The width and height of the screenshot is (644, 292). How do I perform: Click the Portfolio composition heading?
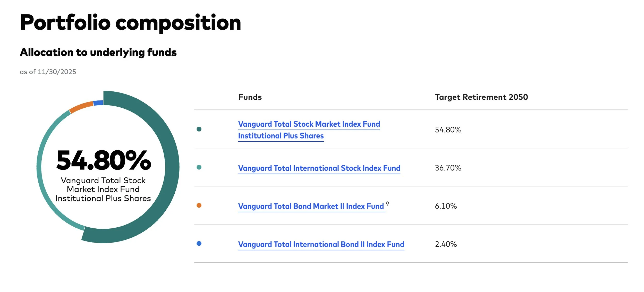pos(130,23)
